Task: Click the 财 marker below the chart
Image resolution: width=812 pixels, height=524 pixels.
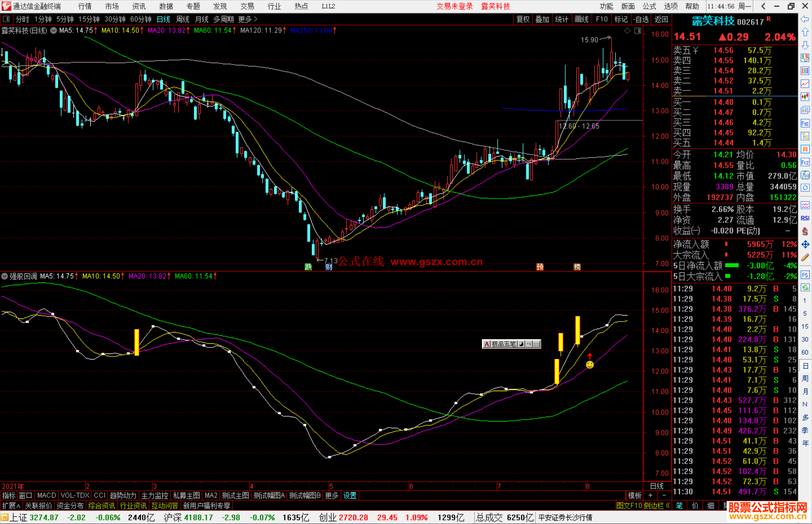Action: (x=329, y=267)
